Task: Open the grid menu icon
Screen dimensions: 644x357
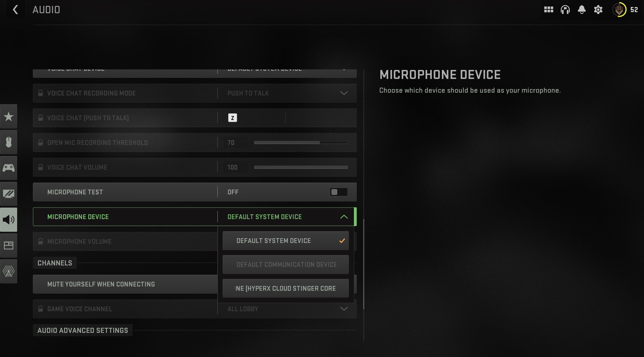Action: pyautogui.click(x=548, y=10)
